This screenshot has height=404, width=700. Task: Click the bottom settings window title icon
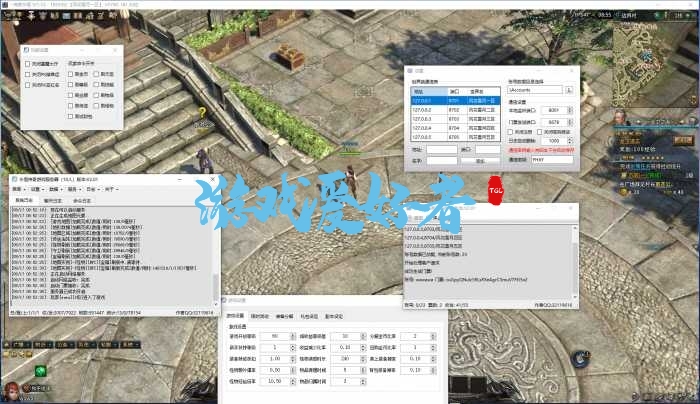point(225,300)
